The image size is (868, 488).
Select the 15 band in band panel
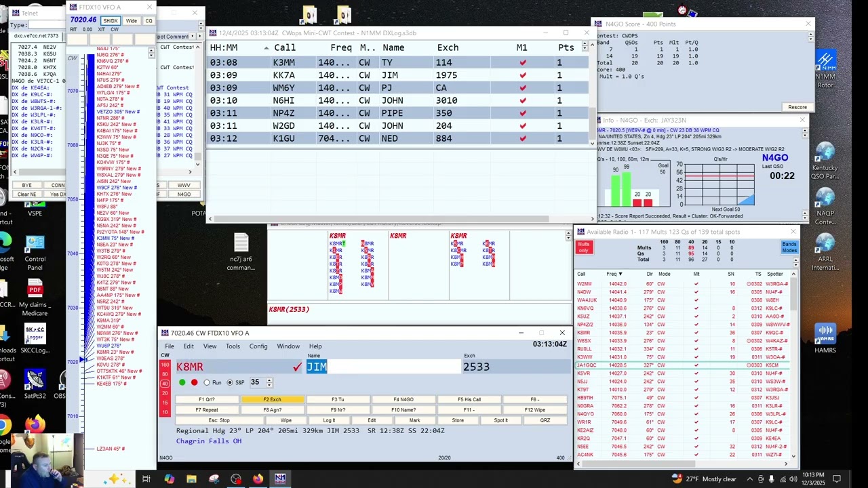pos(165,403)
